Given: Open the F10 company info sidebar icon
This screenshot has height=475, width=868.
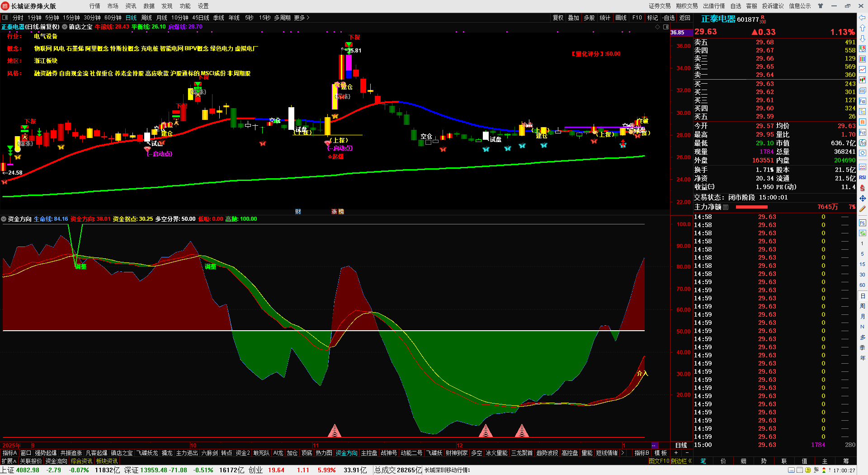Looking at the screenshot, I should [863, 101].
